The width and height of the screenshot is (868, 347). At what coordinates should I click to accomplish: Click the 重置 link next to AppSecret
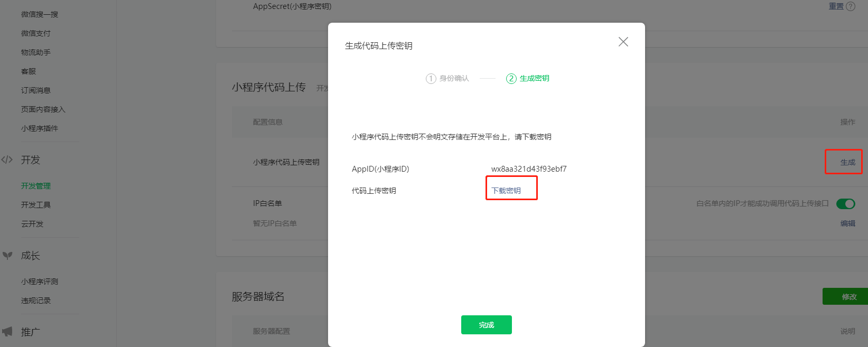coord(836,6)
